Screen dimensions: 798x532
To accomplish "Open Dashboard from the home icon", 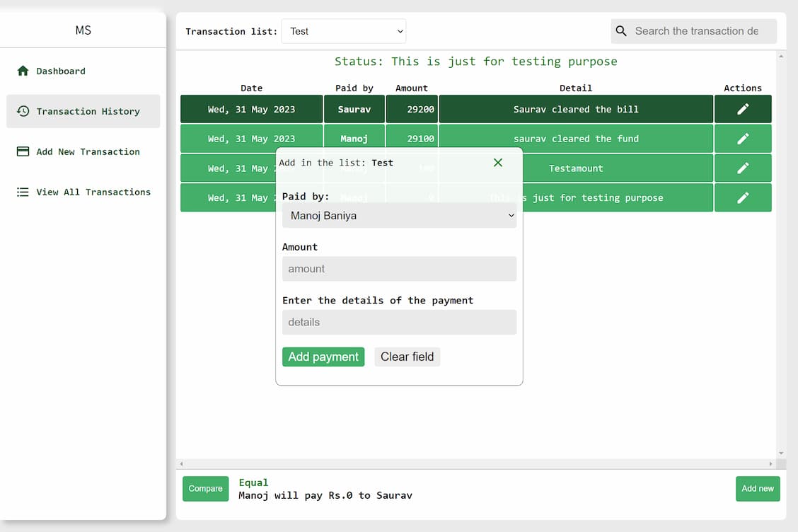I will [x=23, y=71].
